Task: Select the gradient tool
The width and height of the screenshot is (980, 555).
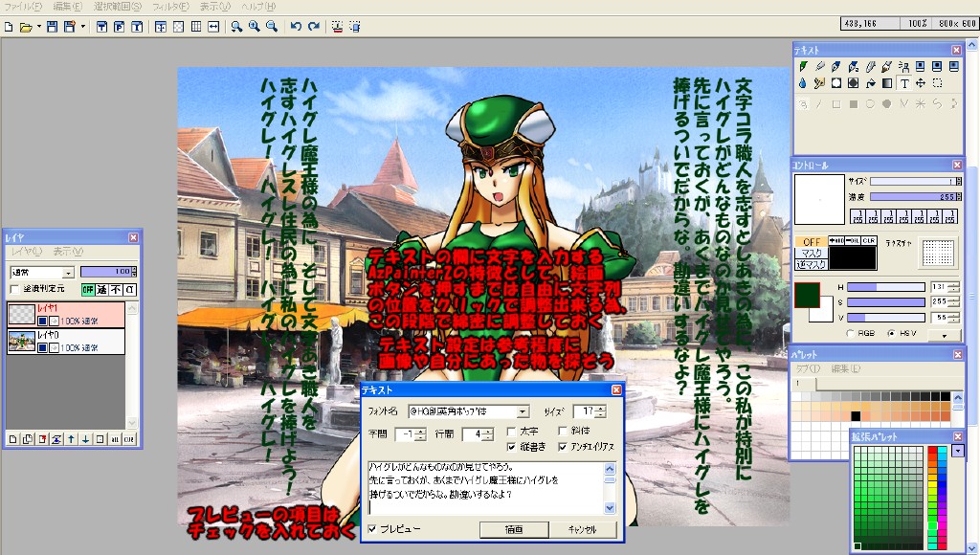Action: click(x=887, y=83)
